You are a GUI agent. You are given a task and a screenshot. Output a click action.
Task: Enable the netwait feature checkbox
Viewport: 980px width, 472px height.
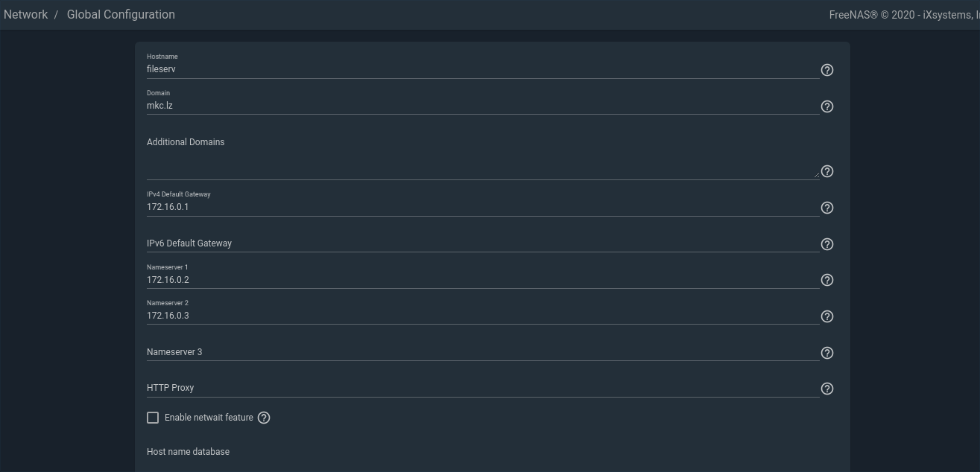tap(153, 418)
